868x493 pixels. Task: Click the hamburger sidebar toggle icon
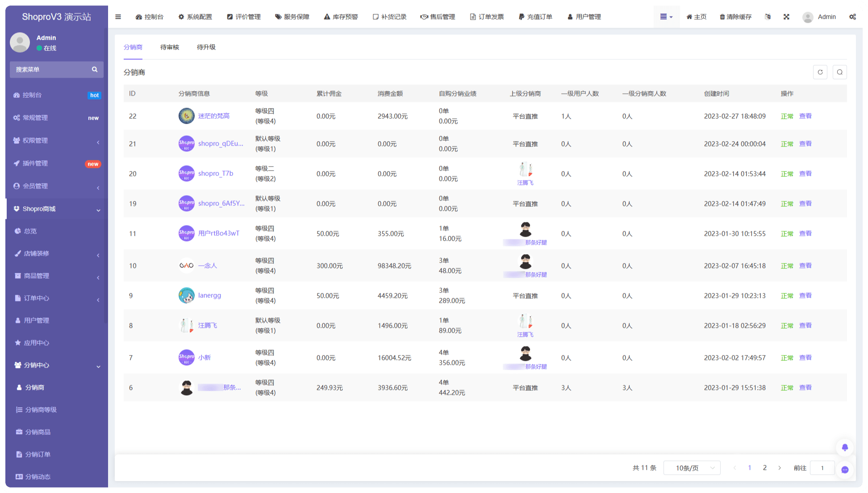coord(118,17)
